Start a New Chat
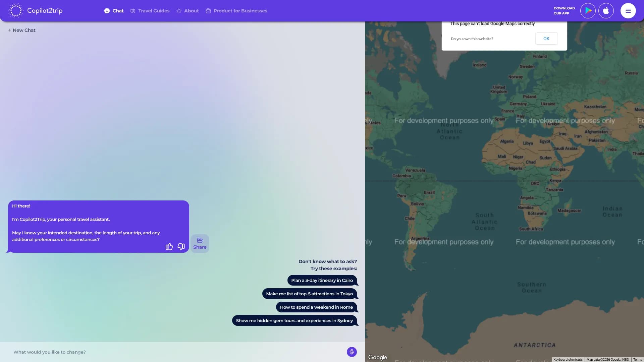644x362 pixels. [22, 30]
